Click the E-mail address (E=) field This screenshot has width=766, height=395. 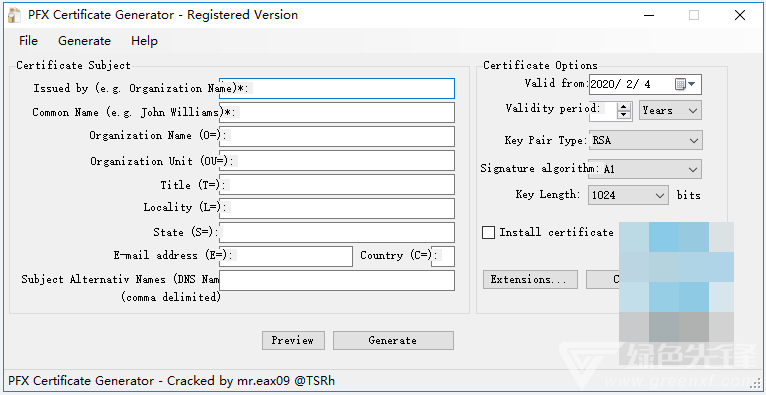point(286,256)
